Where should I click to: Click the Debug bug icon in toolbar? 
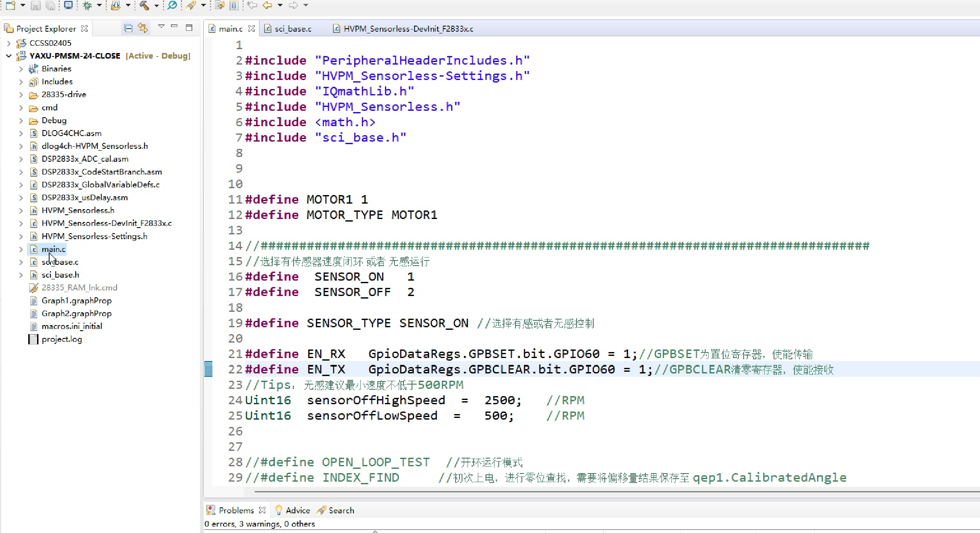87,5
